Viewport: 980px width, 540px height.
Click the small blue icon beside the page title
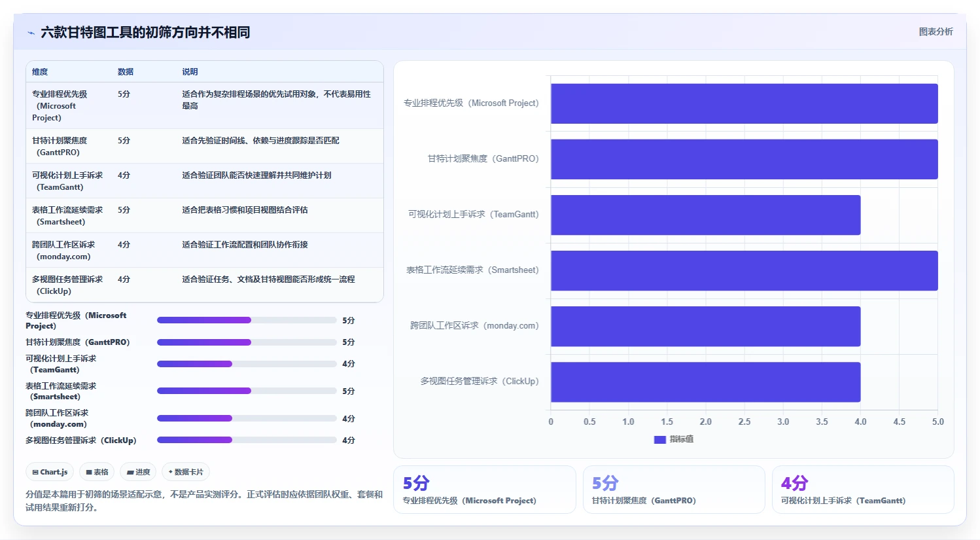pos(31,33)
